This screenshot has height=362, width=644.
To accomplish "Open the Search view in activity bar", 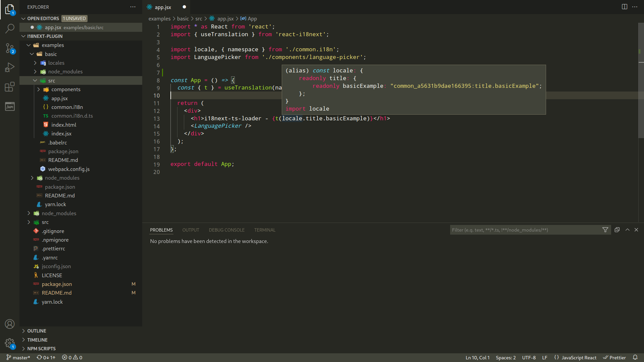I will (10, 28).
